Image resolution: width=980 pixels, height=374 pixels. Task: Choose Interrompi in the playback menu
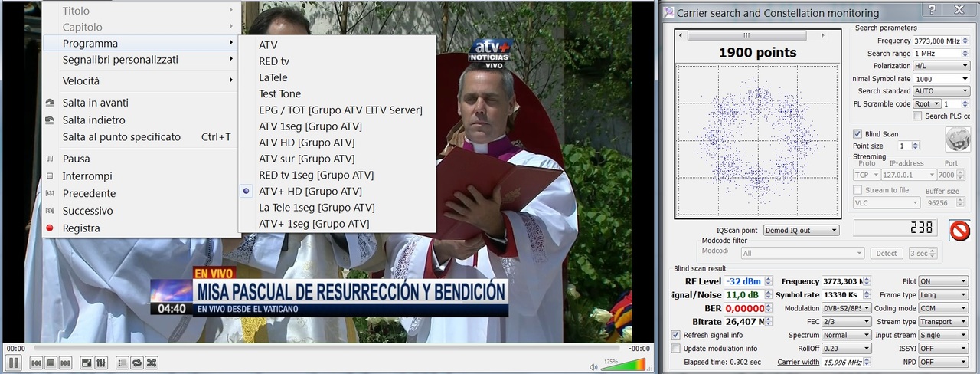[x=142, y=176]
